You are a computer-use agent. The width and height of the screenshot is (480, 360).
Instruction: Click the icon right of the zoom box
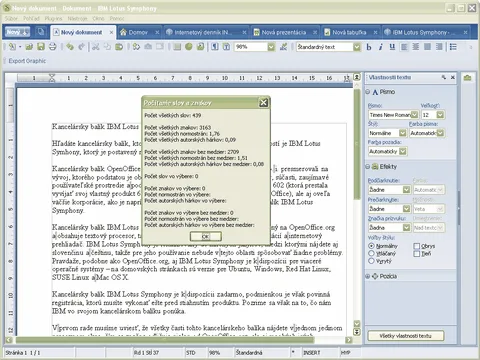tap(283, 47)
